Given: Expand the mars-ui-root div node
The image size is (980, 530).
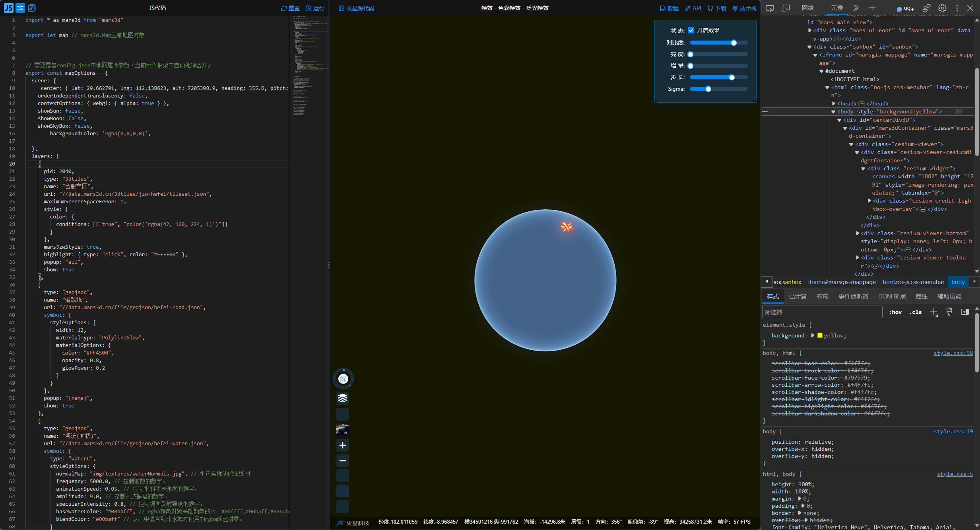Looking at the screenshot, I should point(810,30).
